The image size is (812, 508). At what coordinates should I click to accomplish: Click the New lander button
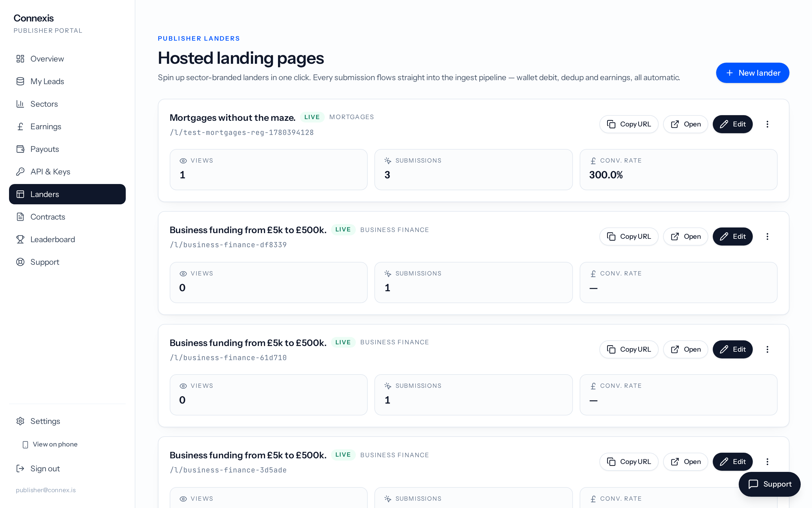click(752, 73)
